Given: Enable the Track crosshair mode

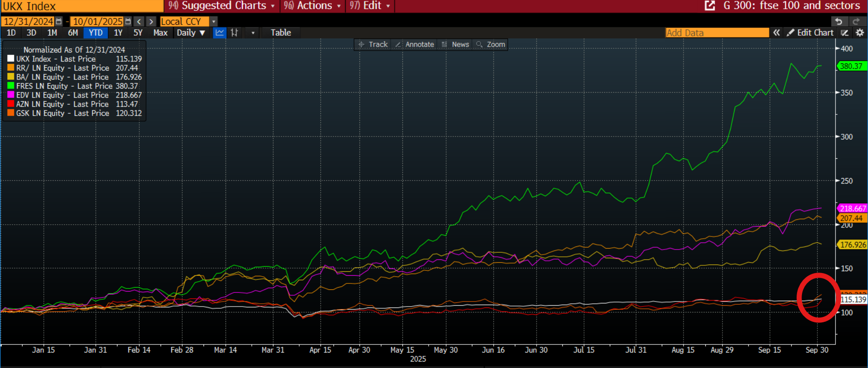Looking at the screenshot, I should tap(373, 44).
